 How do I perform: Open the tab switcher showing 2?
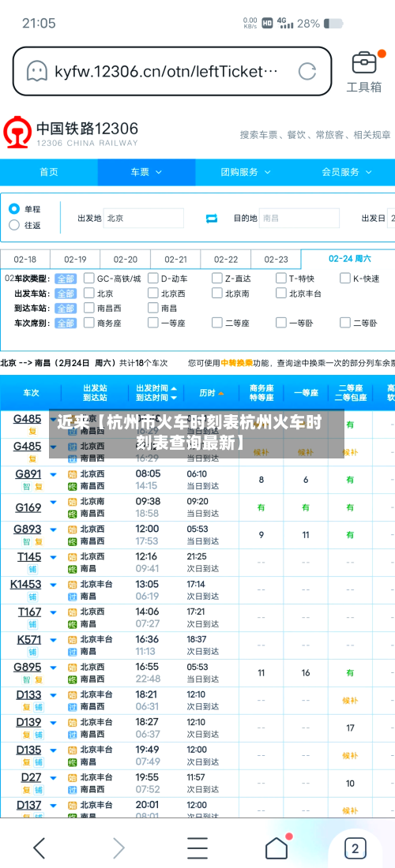355,847
